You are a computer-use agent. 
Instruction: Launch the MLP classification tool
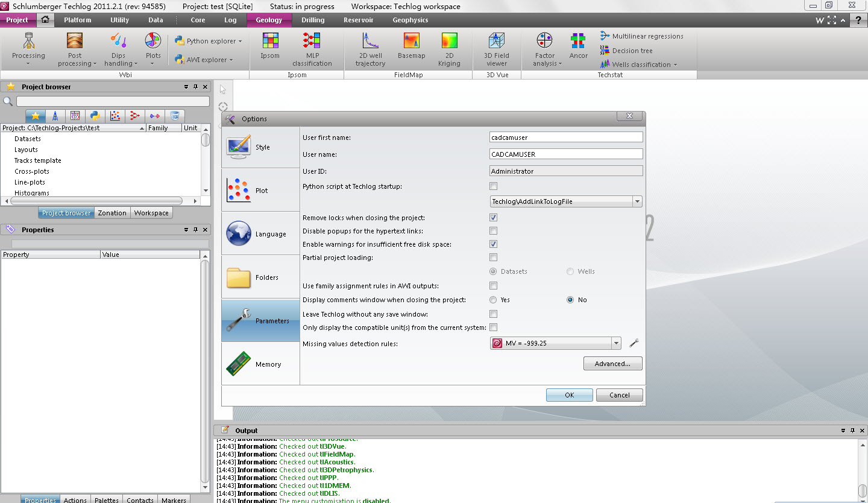tap(312, 49)
